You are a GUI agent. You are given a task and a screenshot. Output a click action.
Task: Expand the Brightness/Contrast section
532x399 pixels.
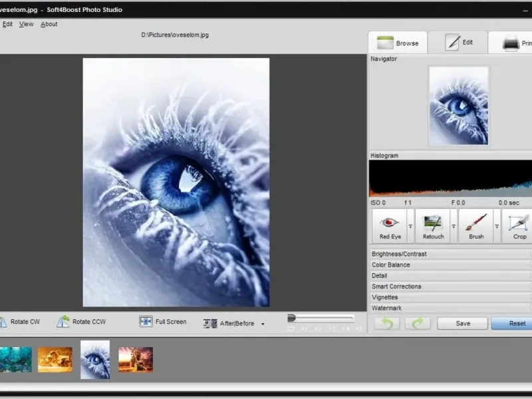pos(450,254)
